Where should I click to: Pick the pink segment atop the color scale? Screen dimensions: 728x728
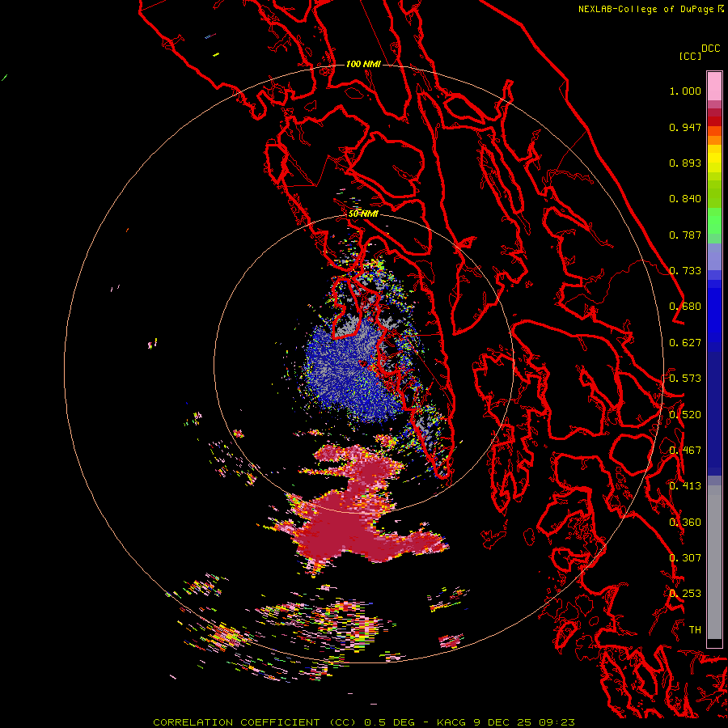pyautogui.click(x=714, y=86)
